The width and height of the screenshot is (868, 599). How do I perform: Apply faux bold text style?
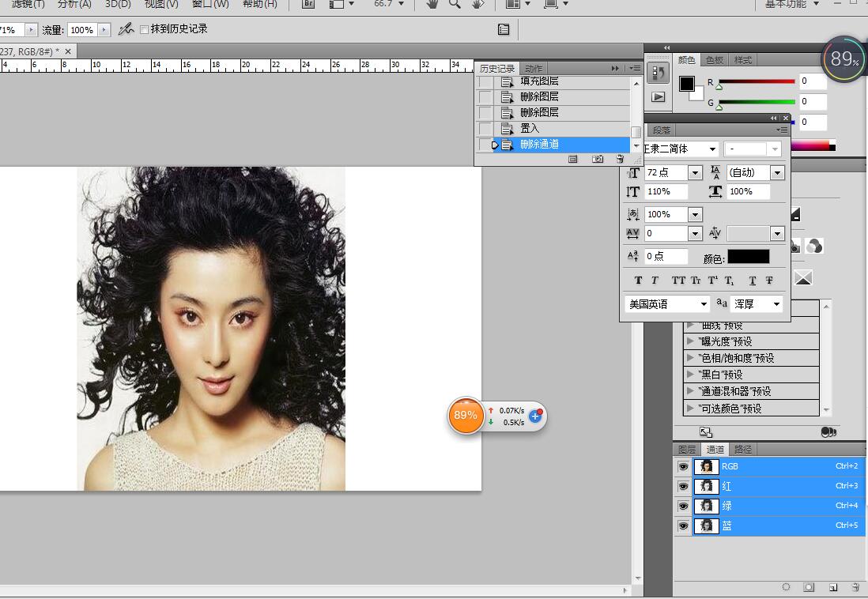pos(639,281)
